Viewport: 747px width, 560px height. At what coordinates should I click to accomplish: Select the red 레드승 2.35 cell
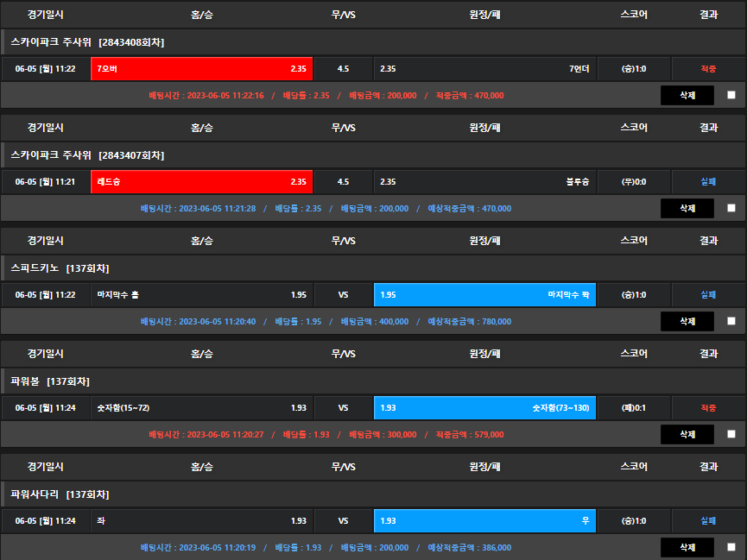201,182
